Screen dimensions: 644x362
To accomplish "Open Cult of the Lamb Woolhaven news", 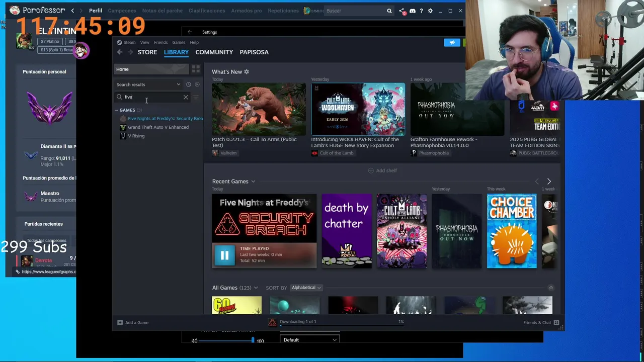I will [358, 109].
